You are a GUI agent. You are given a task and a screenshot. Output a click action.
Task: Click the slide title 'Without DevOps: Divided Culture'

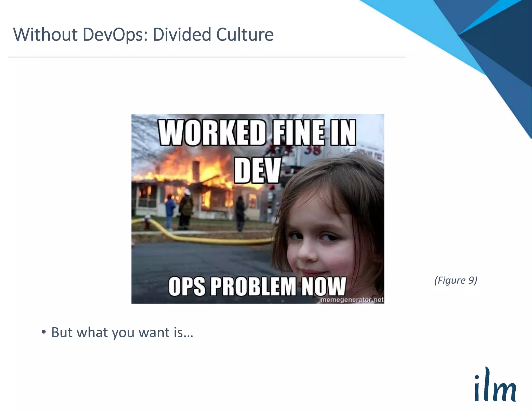(x=143, y=35)
